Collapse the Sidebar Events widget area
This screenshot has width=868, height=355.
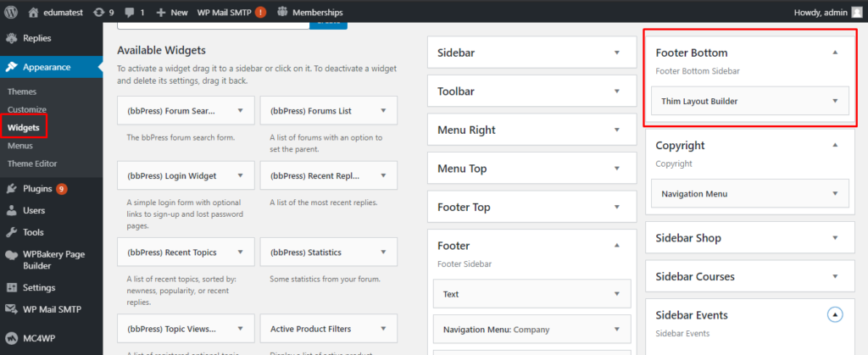835,314
